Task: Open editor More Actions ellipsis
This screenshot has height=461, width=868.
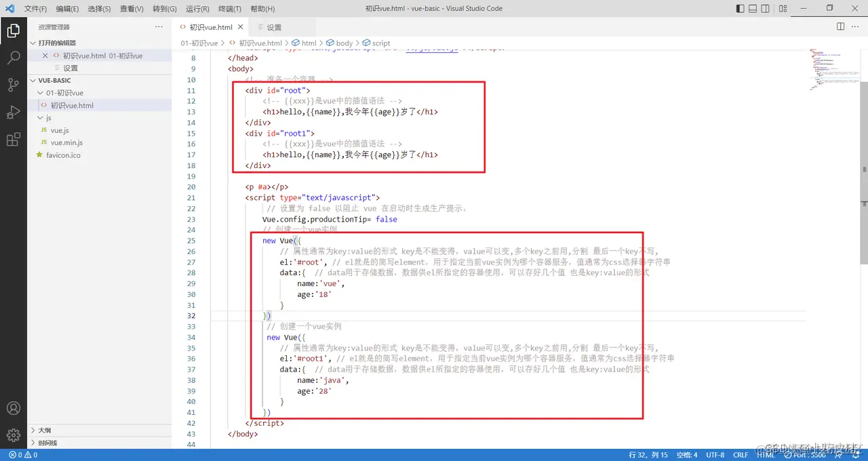Action: (x=856, y=27)
